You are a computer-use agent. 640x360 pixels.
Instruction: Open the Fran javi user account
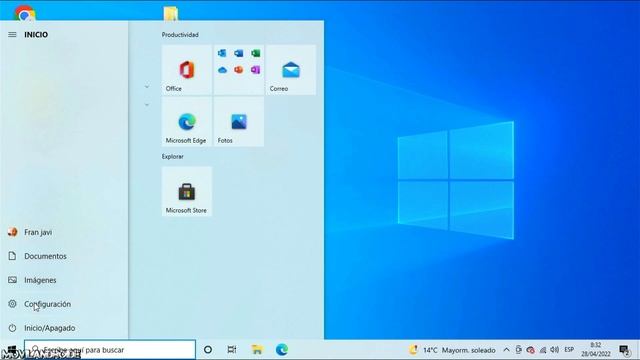click(64, 232)
